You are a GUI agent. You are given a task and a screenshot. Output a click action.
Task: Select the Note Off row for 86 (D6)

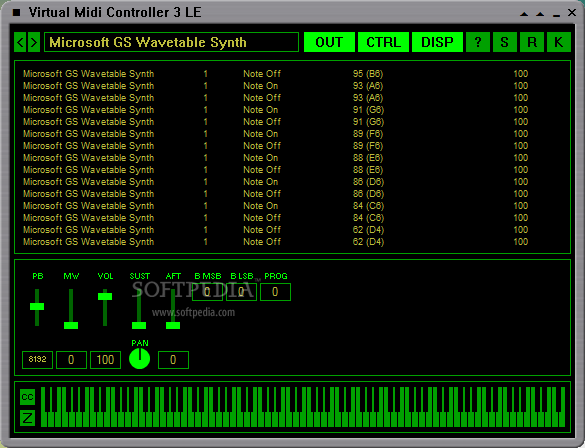click(x=275, y=194)
